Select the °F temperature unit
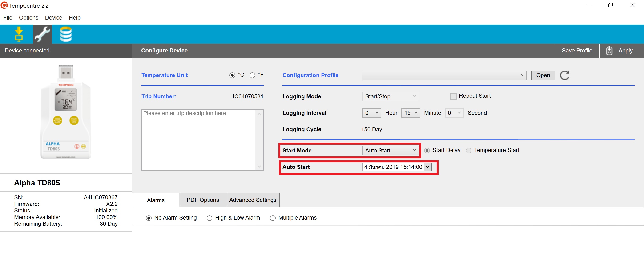This screenshot has height=260, width=644. pos(252,75)
